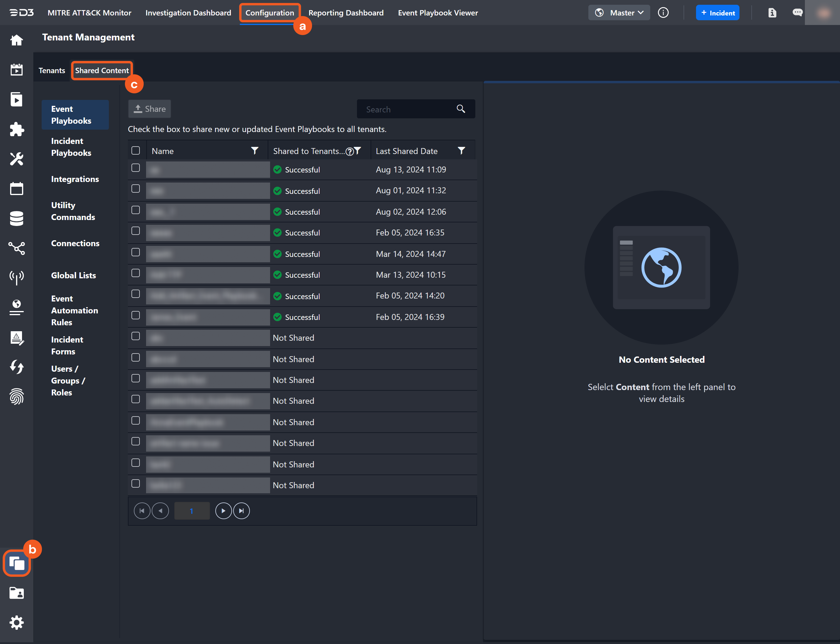
Task: Click the blue + Incident button
Action: pyautogui.click(x=717, y=13)
